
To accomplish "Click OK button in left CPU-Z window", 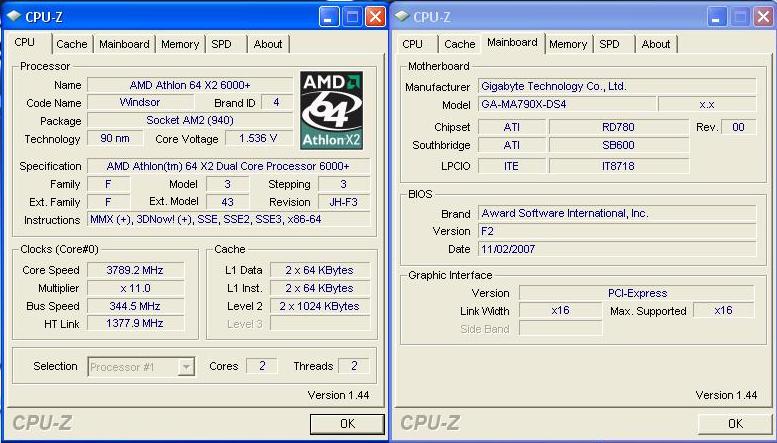I will 347,424.
